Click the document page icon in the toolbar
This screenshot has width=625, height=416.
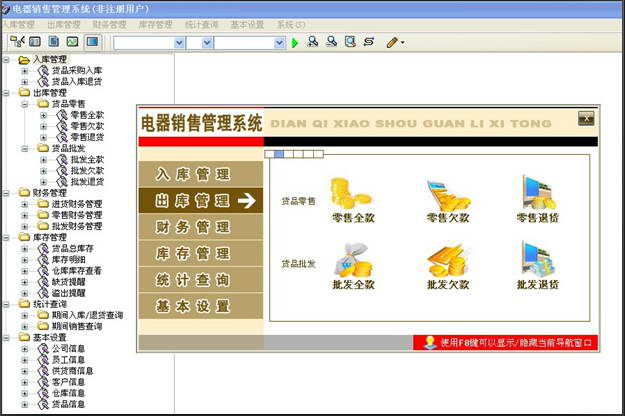(53, 41)
